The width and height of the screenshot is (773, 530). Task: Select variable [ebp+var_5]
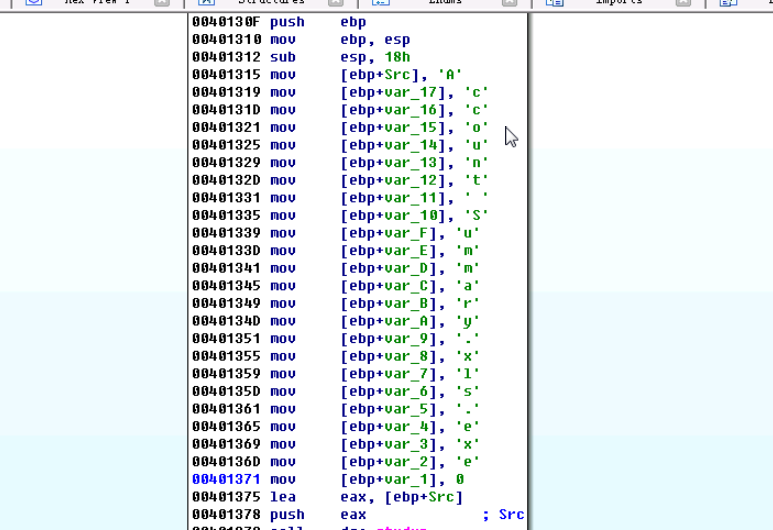[x=388, y=410]
